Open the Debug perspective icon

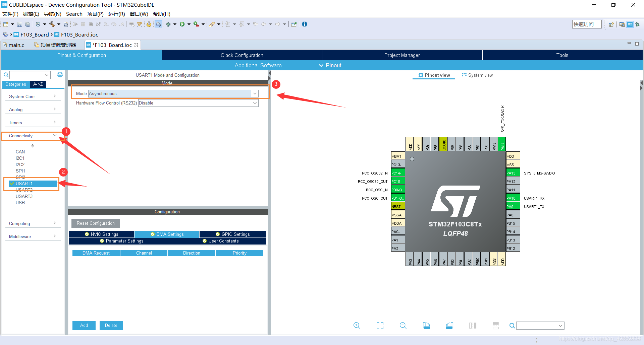coord(637,24)
